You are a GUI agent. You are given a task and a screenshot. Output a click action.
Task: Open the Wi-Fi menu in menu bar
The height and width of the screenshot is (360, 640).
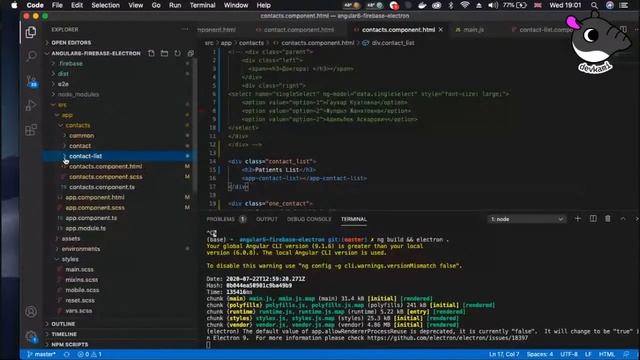(x=464, y=5)
